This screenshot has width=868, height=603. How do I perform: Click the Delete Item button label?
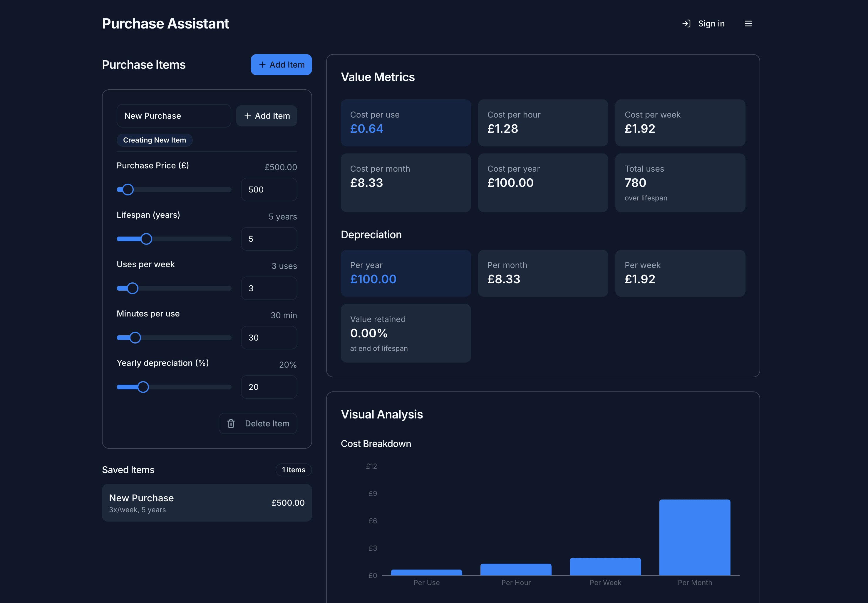(x=267, y=423)
